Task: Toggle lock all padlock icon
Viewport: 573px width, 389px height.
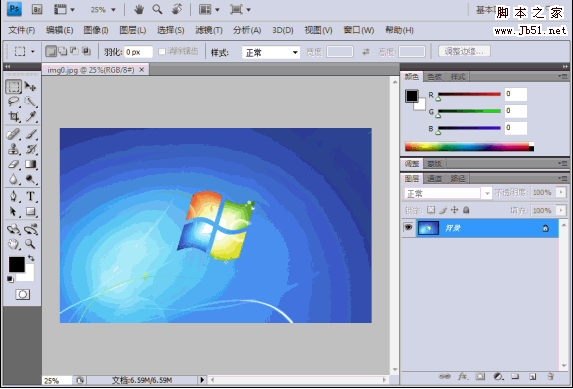Action: click(466, 210)
